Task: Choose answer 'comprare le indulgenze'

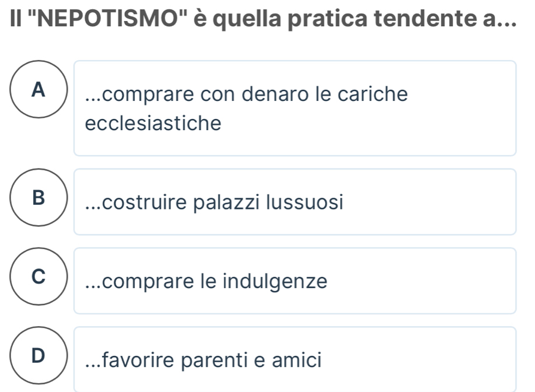Action: pos(295,281)
